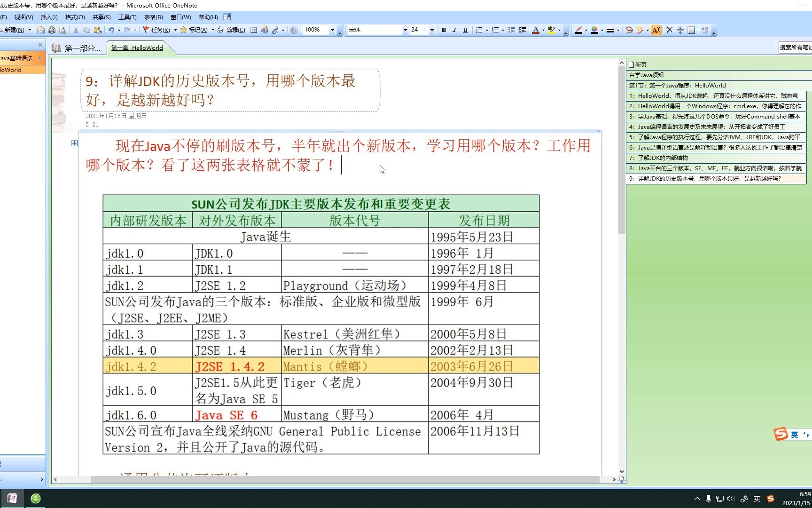812x508 pixels.
Task: Click the line thickness icon
Action: 610,30
